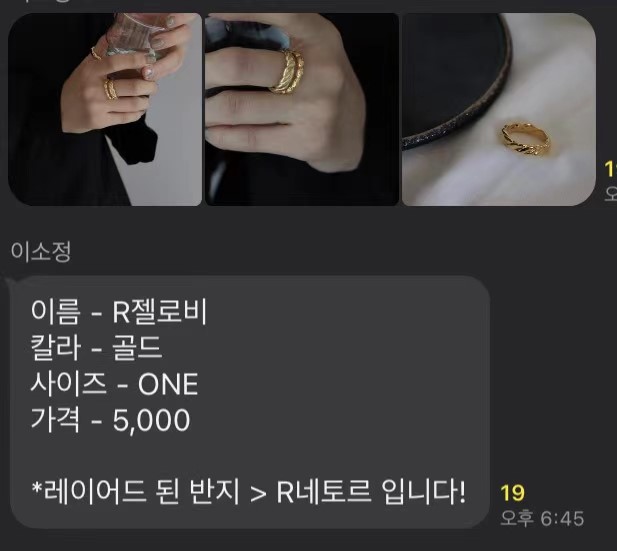This screenshot has height=551, width=617.
Task: Click the gold ring lying on the white surface
Action: (x=525, y=139)
